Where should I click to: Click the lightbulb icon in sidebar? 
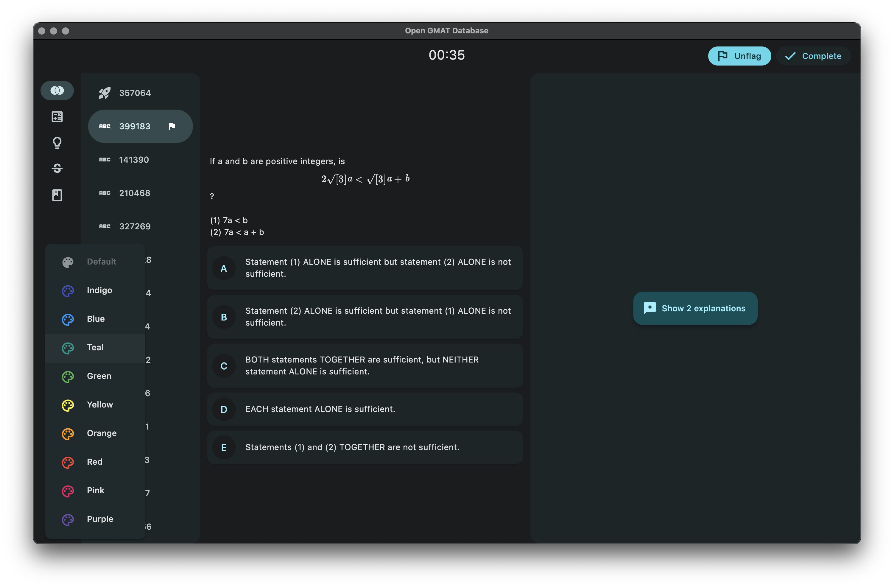click(x=57, y=143)
